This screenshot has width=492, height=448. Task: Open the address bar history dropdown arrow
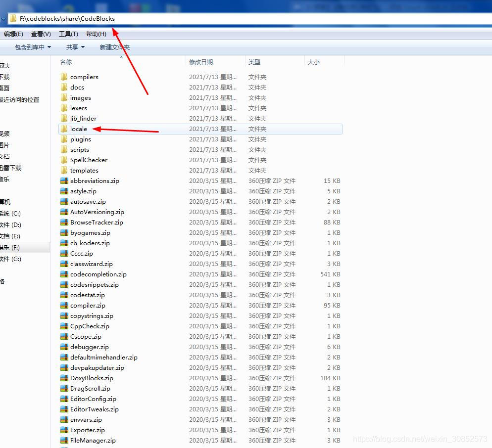pos(3,19)
